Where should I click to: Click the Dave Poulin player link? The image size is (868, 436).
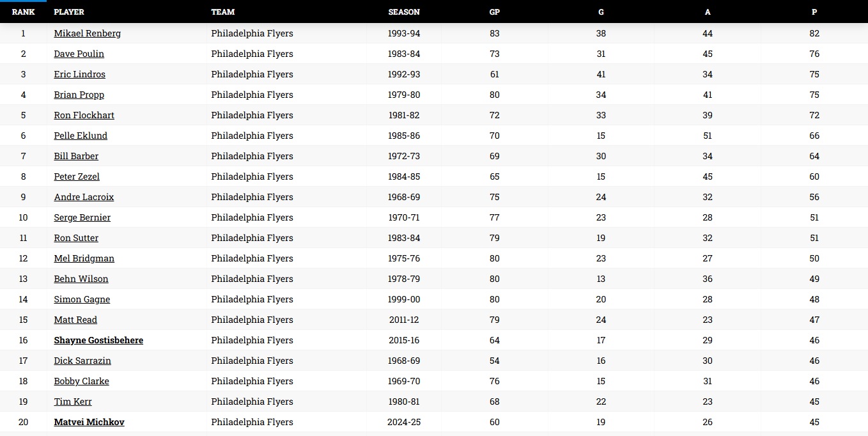79,54
